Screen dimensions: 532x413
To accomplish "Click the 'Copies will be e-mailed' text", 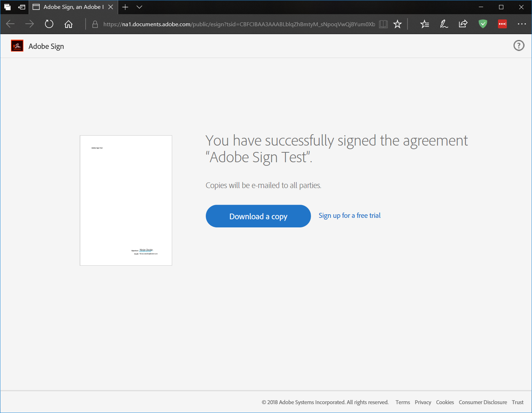I will tap(264, 185).
